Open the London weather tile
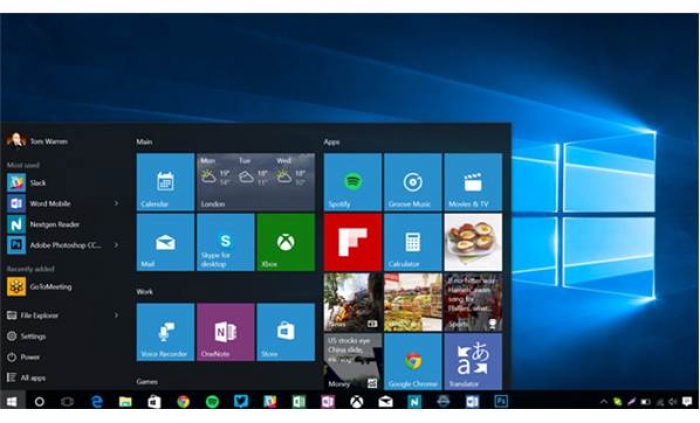Viewport: 700px width, 423px height. (256, 182)
